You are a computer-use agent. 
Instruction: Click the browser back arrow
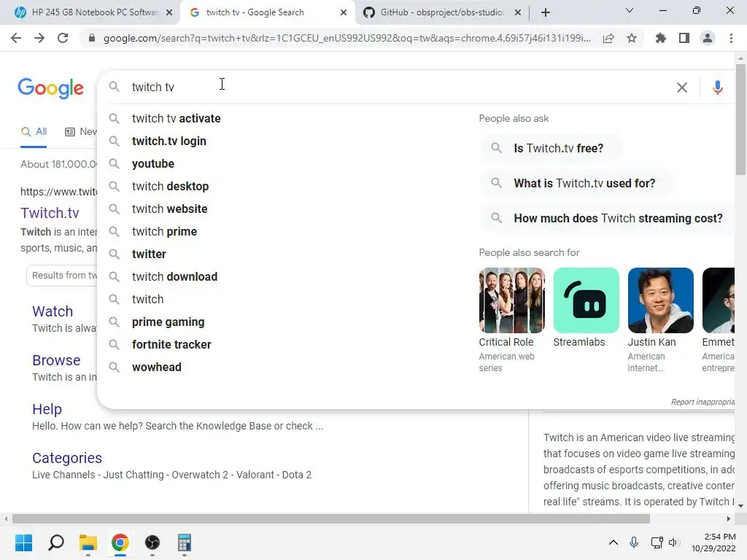(x=16, y=38)
